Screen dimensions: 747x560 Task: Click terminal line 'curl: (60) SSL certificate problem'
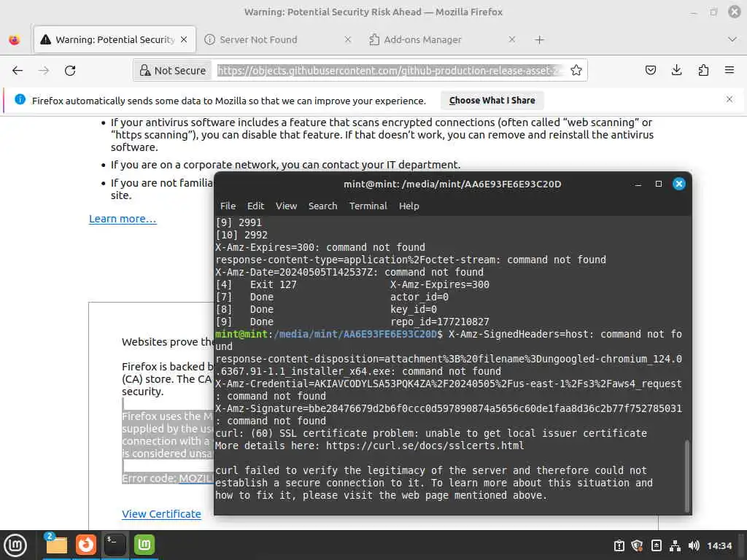430,433
